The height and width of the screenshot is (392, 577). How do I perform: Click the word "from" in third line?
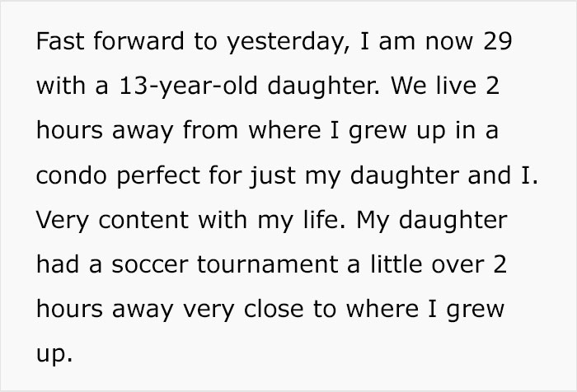210,130
